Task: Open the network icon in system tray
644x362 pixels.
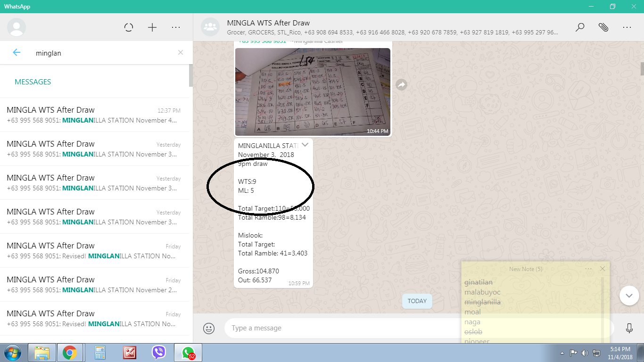Action: [596, 353]
